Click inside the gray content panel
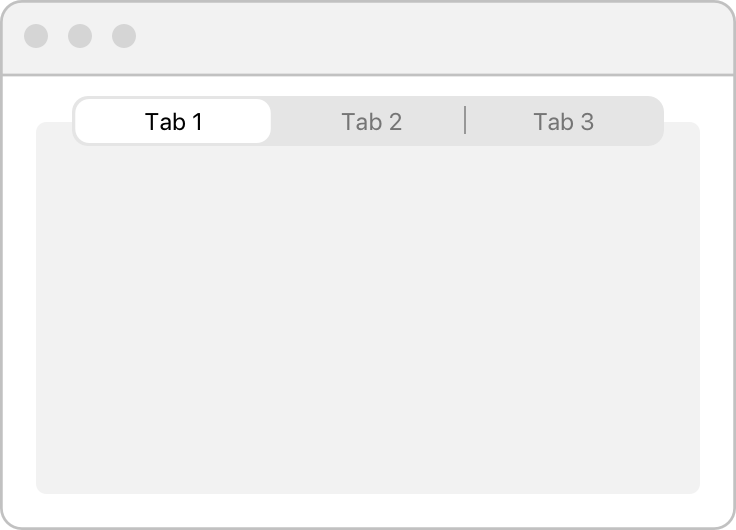 368,320
